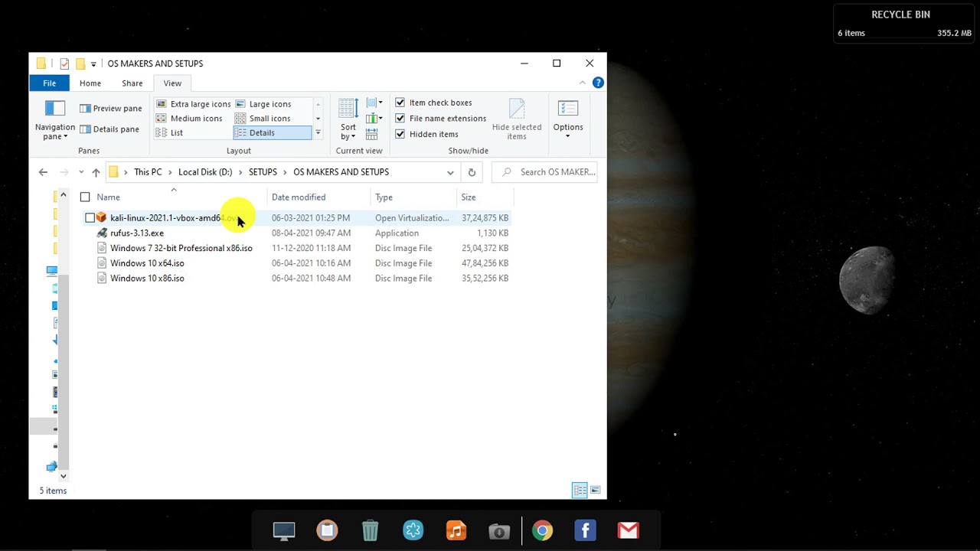Open the Navigation pane dropdown
Screen dimensions: 980x551
(55, 120)
